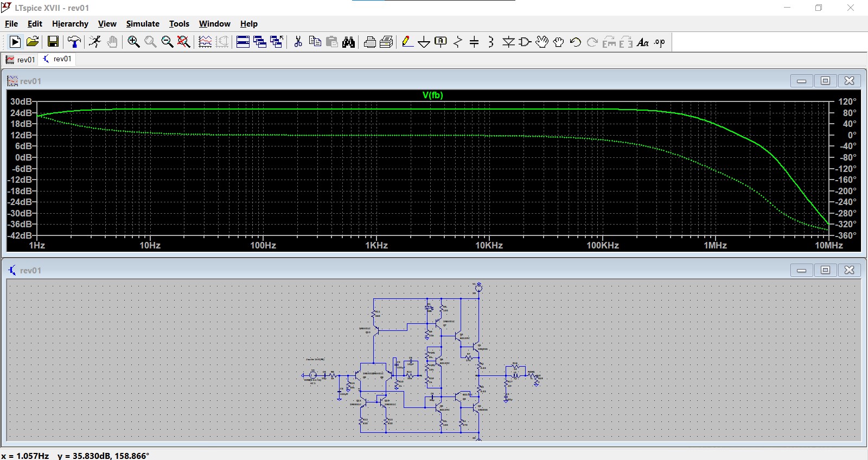Click the V(fb) trace label
Image resolution: width=868 pixels, height=460 pixels.
click(x=432, y=95)
